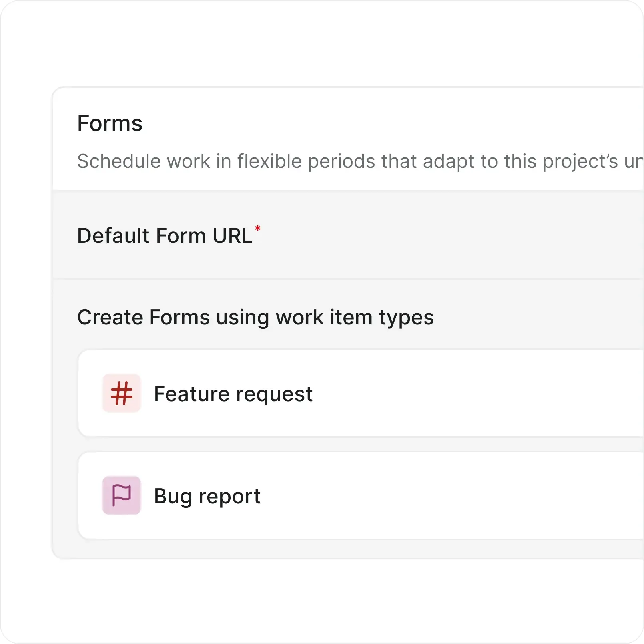The image size is (644, 644).
Task: Select the Bug report work item type
Action: [207, 496]
